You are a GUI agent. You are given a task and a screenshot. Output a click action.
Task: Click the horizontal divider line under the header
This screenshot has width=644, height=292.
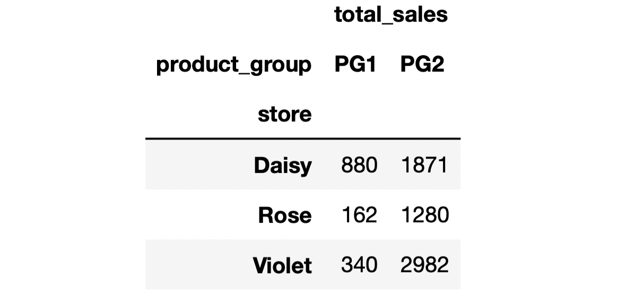[302, 139]
